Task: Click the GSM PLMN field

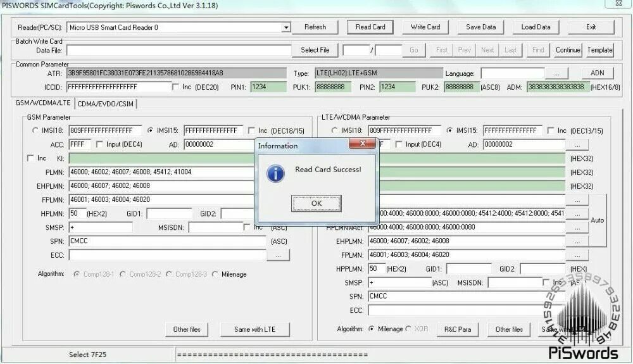Action: (161, 172)
